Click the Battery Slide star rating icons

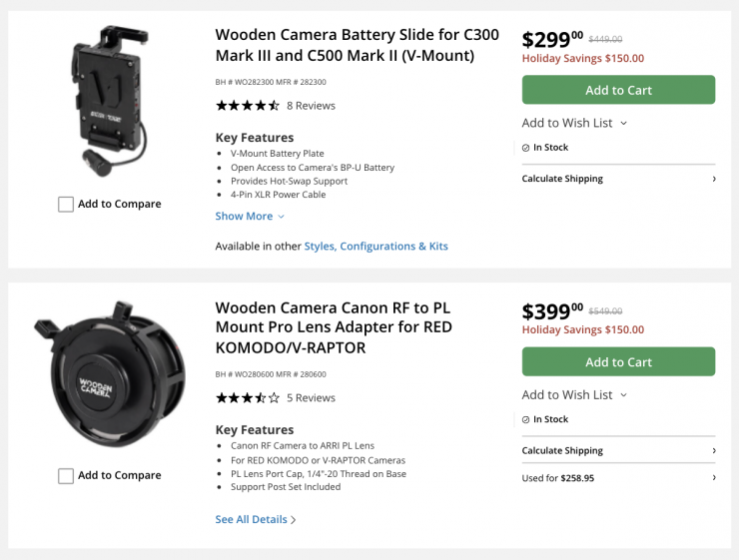tap(248, 106)
